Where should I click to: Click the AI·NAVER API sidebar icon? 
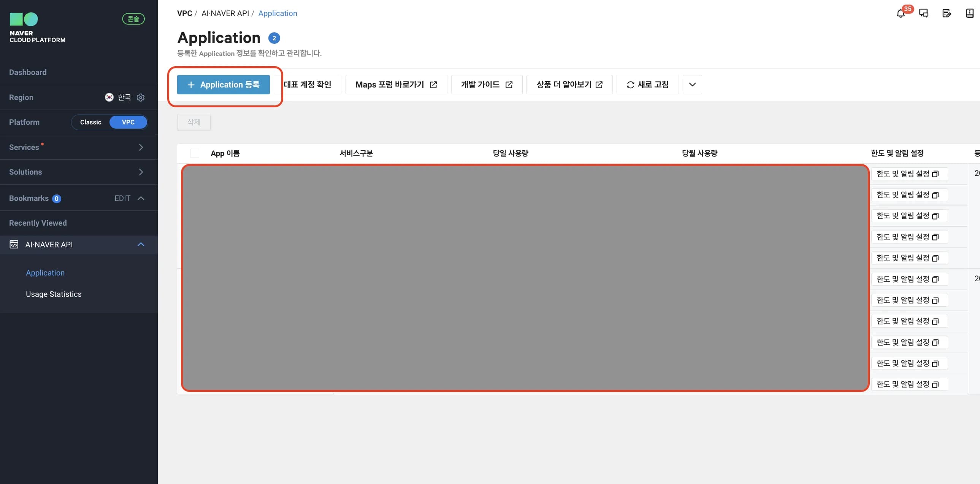tap(14, 245)
